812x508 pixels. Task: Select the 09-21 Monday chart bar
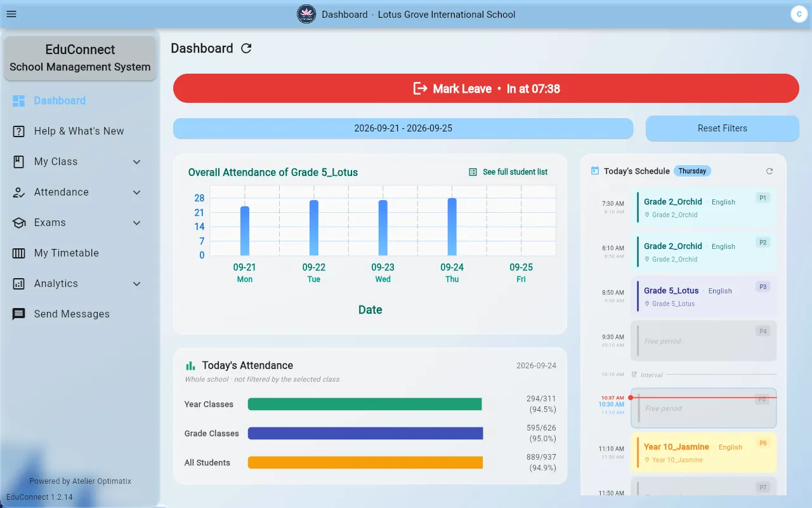[x=245, y=231]
